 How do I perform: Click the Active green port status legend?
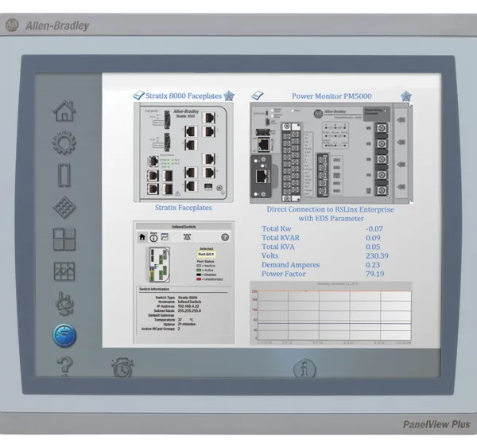click(205, 270)
